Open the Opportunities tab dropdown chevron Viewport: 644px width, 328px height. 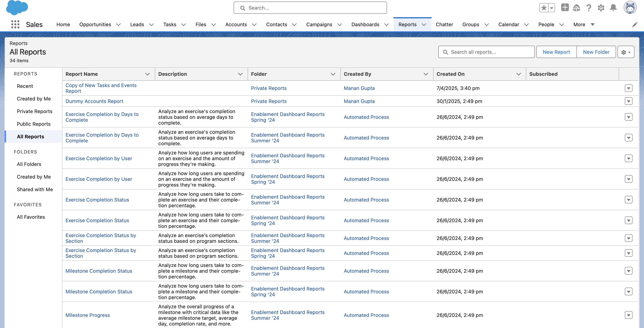118,24
